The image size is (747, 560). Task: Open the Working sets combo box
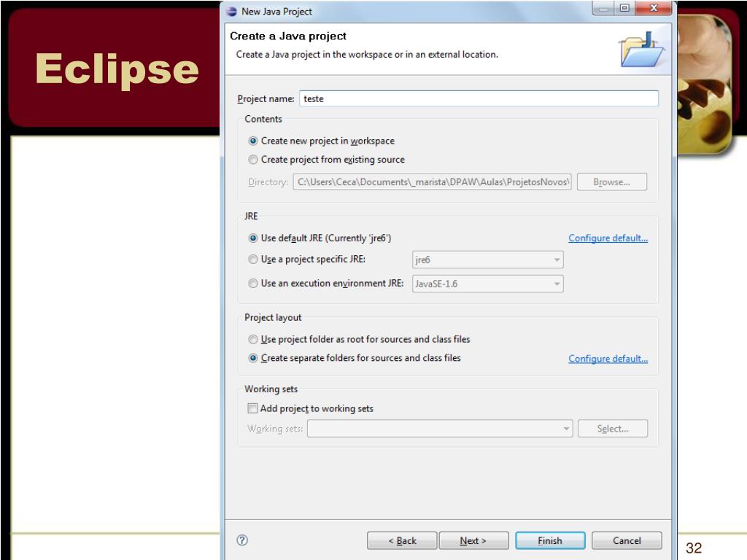[440, 429]
